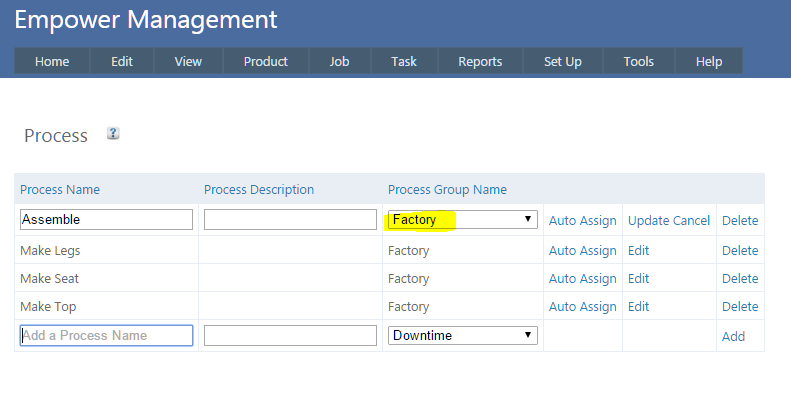
Task: Click Add link to add new process
Action: click(733, 337)
